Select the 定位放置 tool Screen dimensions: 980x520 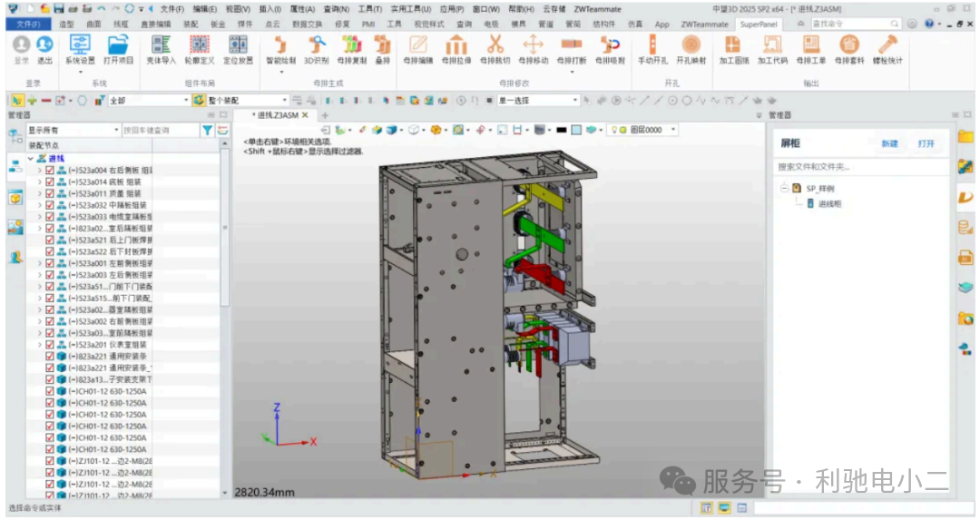238,45
